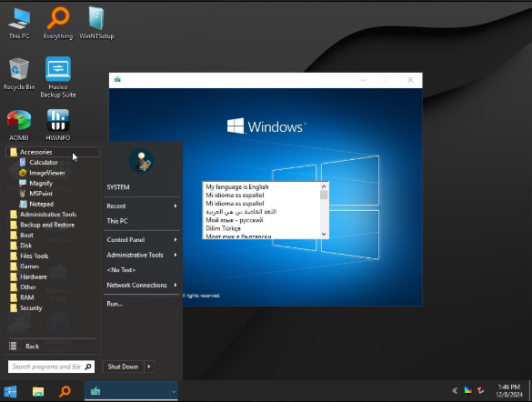Launch the HWiNFO desktop icon

click(57, 125)
